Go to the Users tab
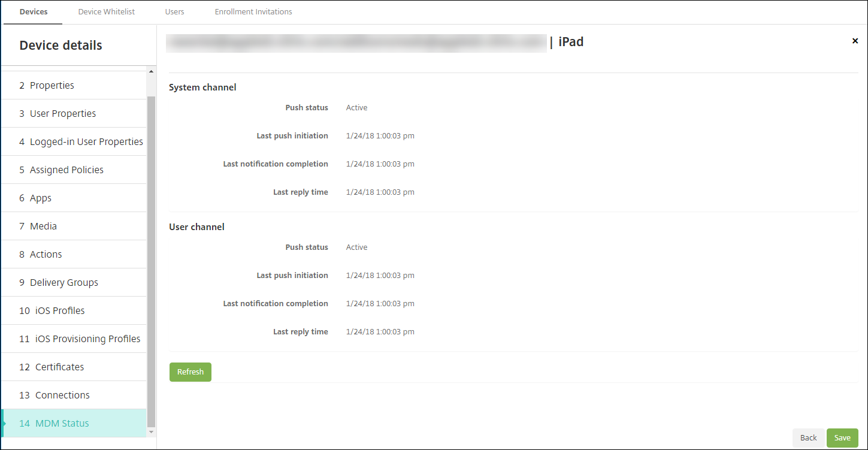Screen dimensions: 868x450 (x=175, y=12)
